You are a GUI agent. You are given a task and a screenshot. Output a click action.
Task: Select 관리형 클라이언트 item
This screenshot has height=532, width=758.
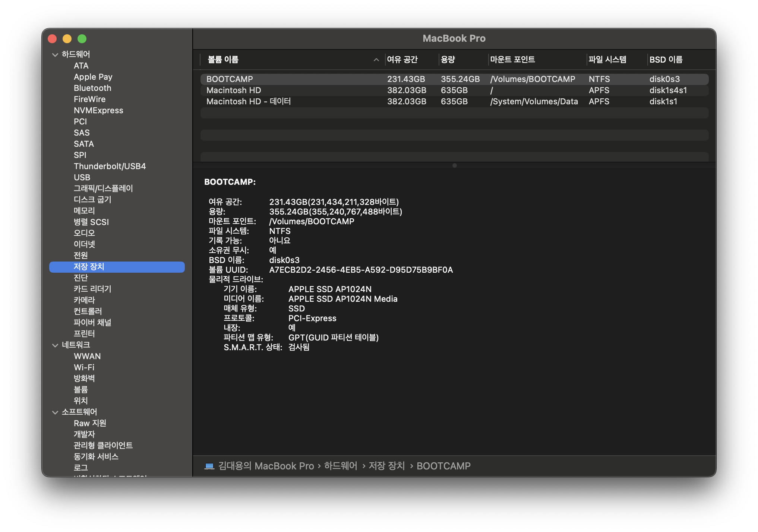pyautogui.click(x=103, y=446)
